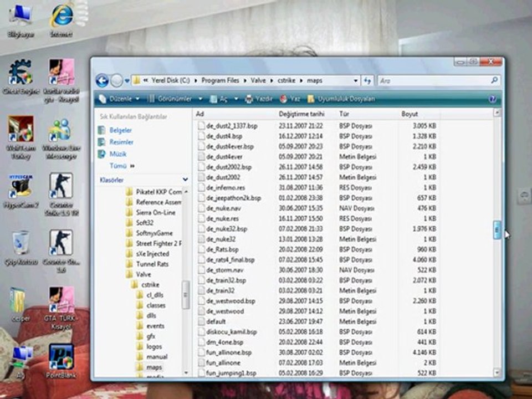Click the Valve breadcrumb segment

click(x=258, y=81)
